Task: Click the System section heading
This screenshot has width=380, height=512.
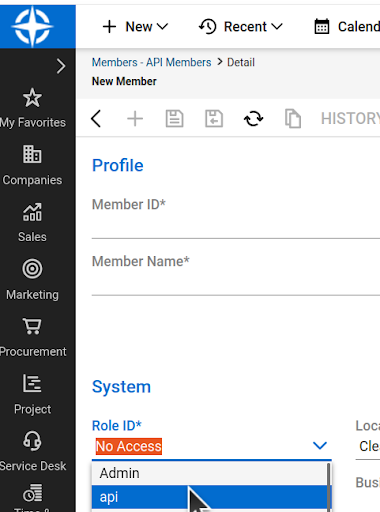Action: [x=121, y=387]
